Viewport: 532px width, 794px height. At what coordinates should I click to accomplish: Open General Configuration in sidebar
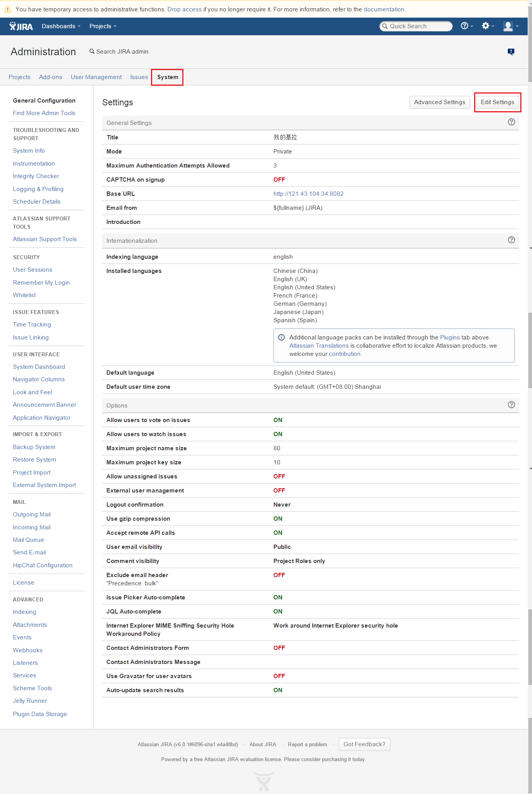point(44,101)
